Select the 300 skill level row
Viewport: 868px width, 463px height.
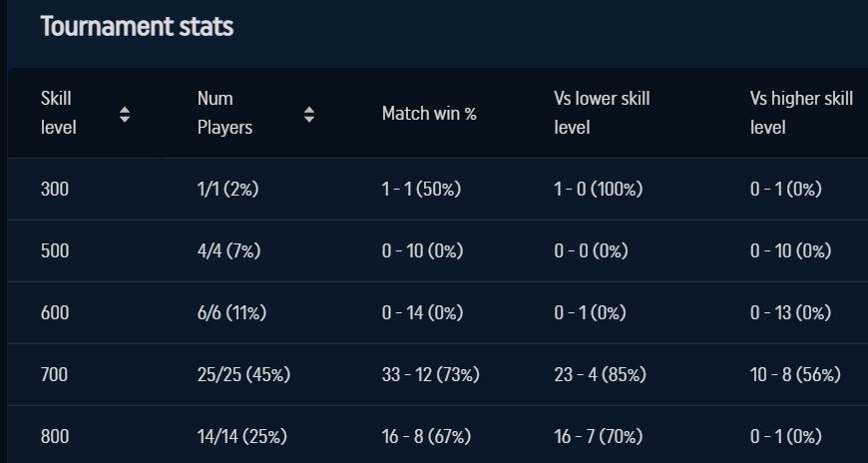point(55,189)
